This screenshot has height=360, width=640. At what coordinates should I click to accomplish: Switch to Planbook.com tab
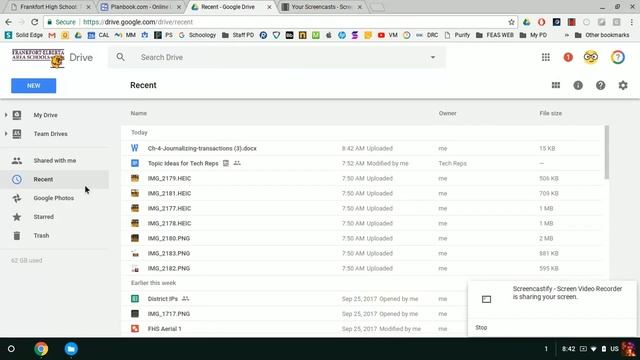tap(141, 7)
